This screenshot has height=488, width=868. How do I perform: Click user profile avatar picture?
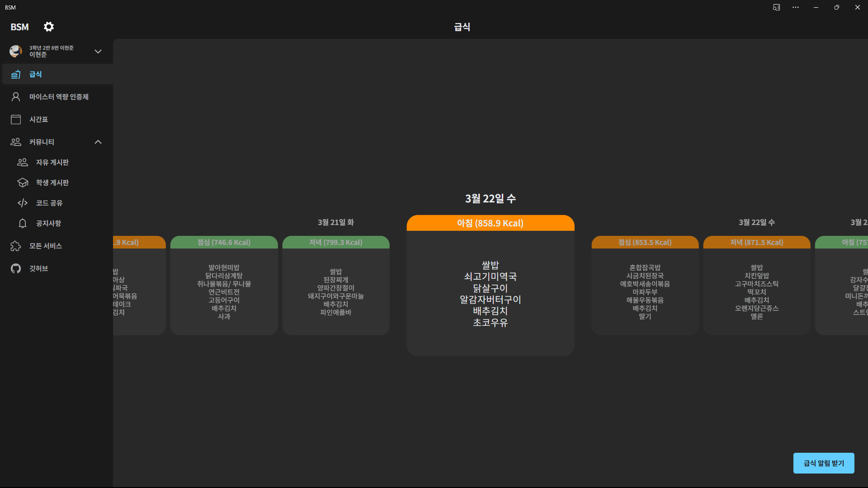click(x=16, y=51)
